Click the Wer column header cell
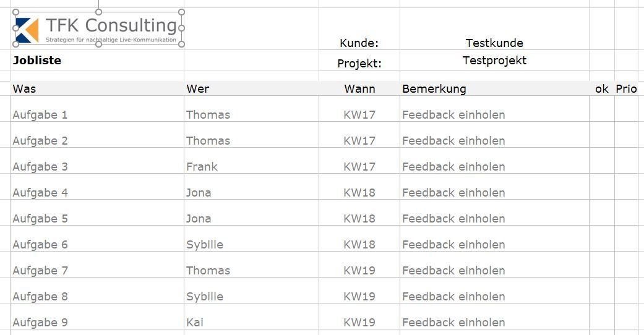Screen dimensions: 644x335 click(251, 88)
